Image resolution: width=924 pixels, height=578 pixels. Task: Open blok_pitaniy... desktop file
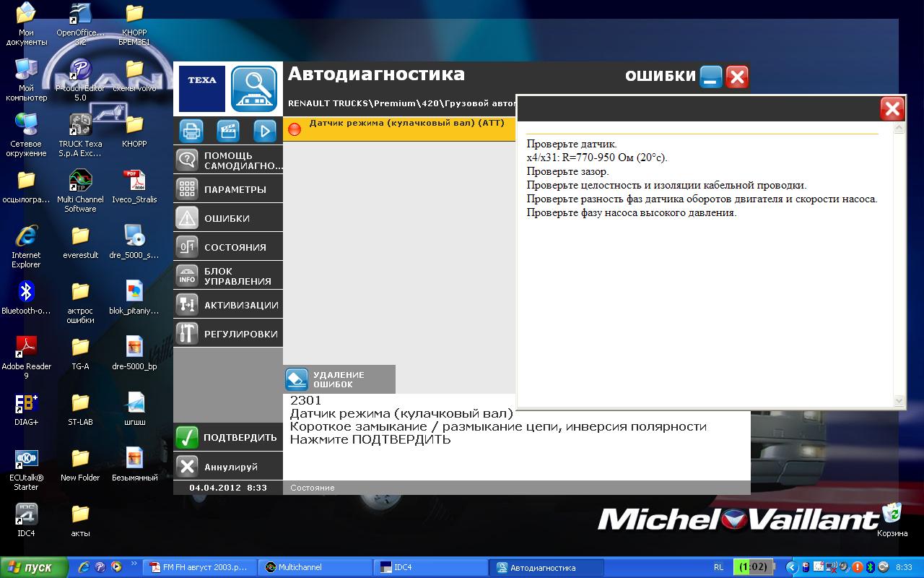134,298
